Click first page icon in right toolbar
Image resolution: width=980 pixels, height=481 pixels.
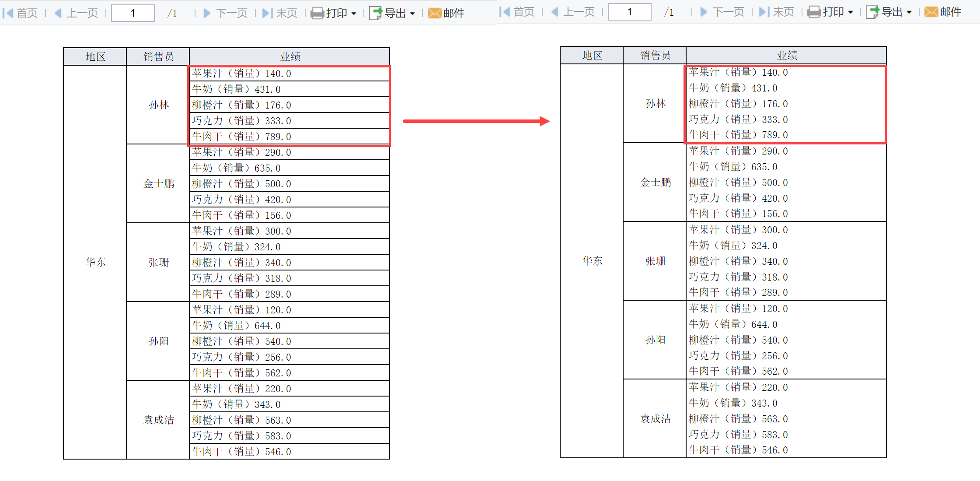[x=504, y=12]
